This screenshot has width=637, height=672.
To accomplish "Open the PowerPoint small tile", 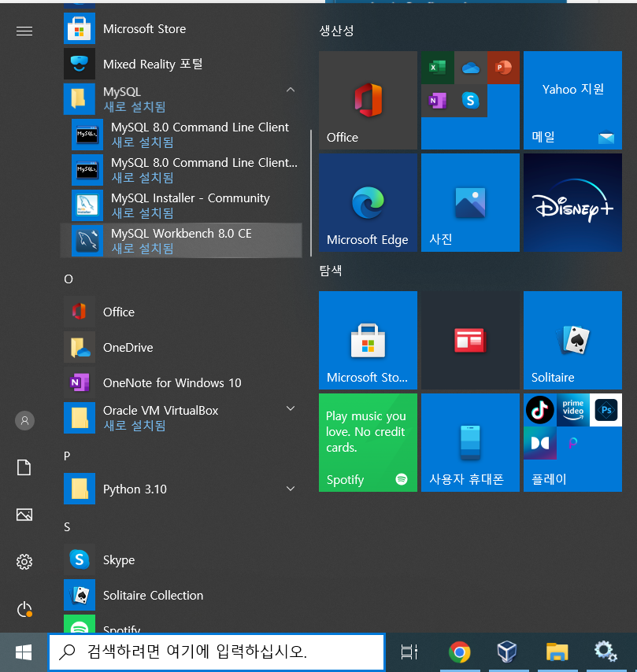I will (x=504, y=68).
